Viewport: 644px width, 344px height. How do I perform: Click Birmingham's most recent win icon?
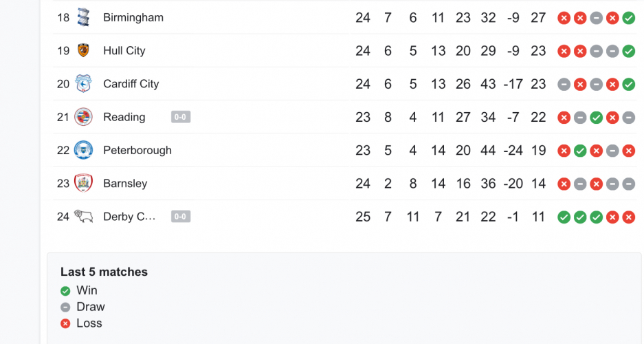point(628,18)
